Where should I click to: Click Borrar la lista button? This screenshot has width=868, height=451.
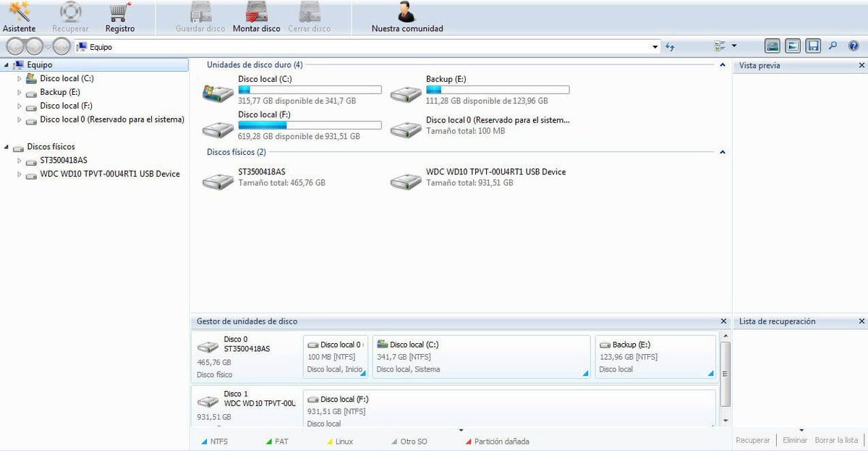pyautogui.click(x=836, y=440)
